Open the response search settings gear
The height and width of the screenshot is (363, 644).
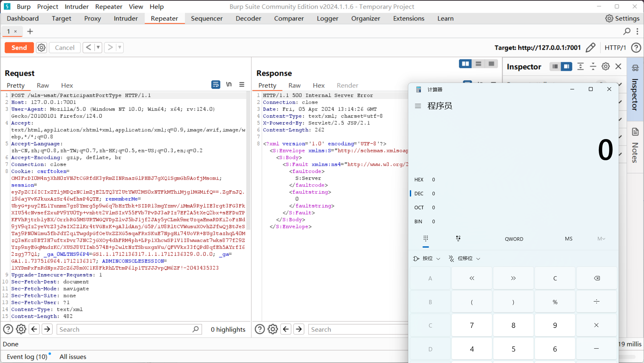(273, 329)
